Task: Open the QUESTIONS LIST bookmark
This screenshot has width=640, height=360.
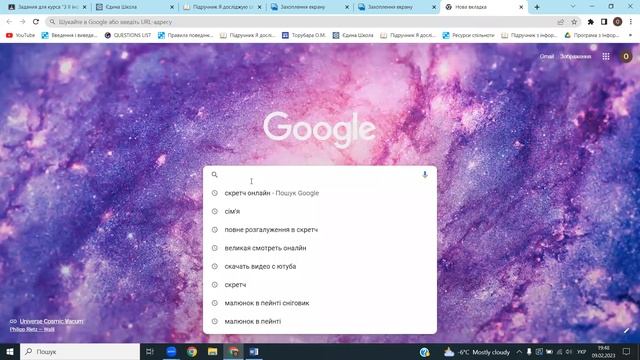Action: (128, 36)
